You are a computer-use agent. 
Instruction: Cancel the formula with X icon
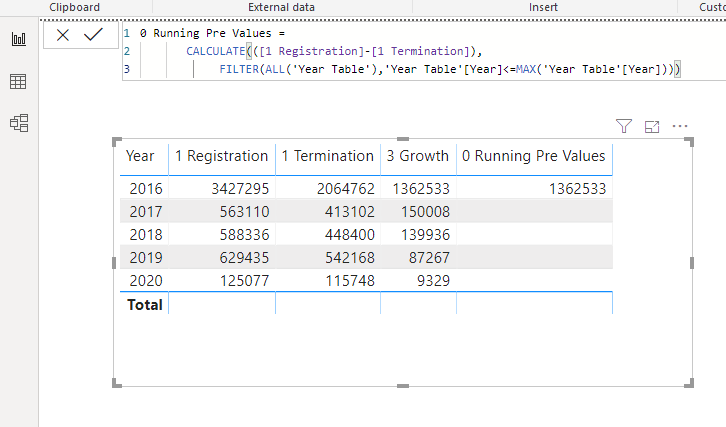63,35
